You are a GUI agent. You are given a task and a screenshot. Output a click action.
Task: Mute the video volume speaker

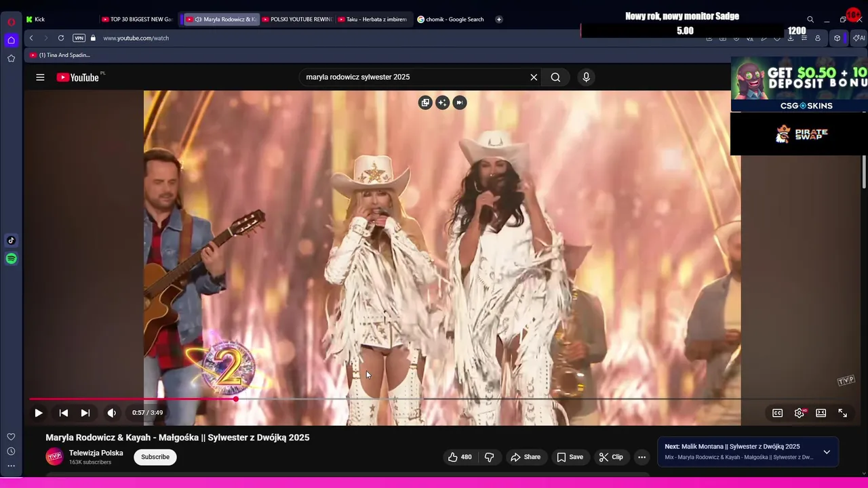click(x=112, y=413)
